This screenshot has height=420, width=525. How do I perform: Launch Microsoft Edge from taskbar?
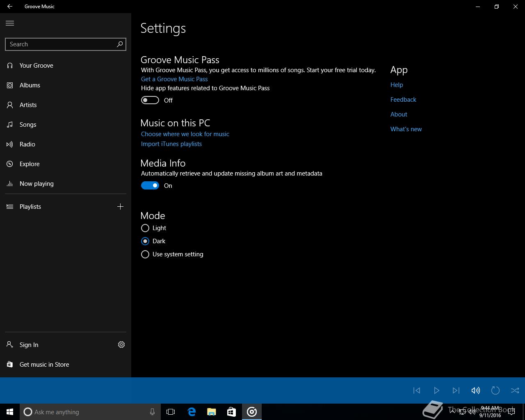pyautogui.click(x=192, y=412)
